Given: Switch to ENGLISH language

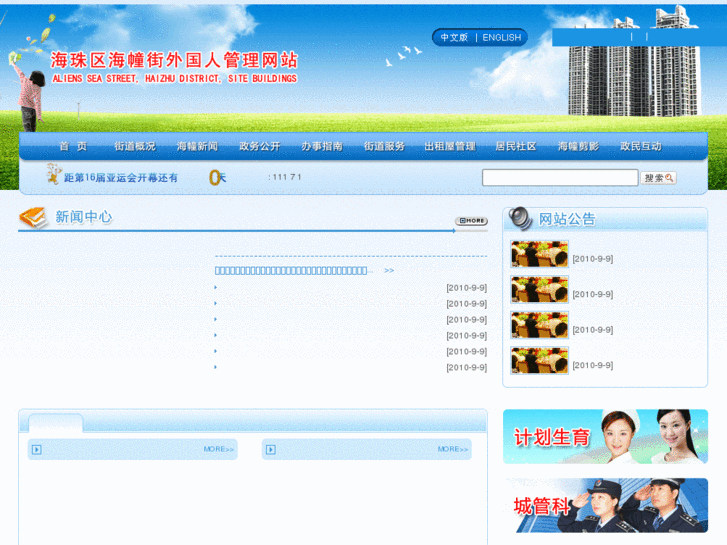Looking at the screenshot, I should 502,38.
